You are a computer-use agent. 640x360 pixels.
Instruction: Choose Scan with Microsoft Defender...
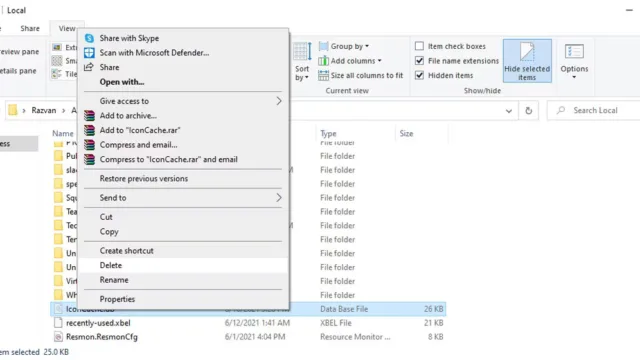pos(182,53)
